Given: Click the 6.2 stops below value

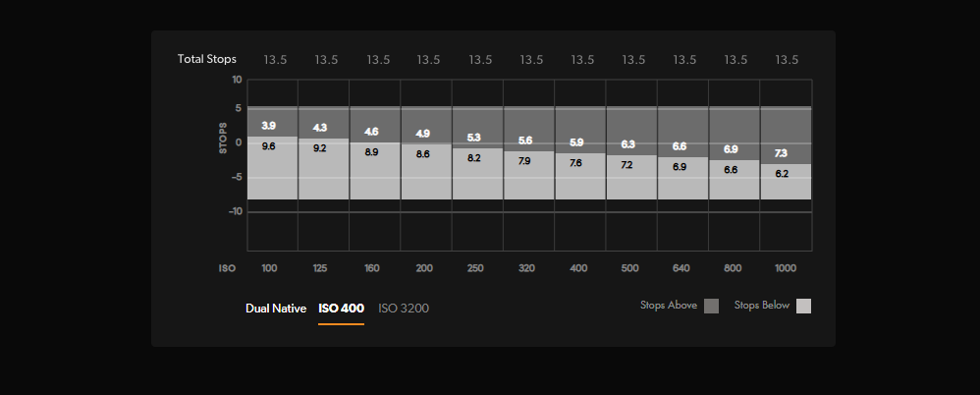Looking at the screenshot, I should click(781, 173).
